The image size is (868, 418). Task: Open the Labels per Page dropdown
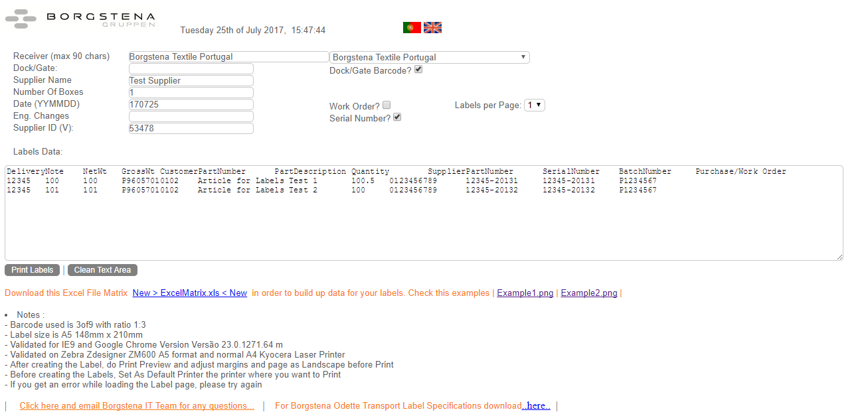click(534, 104)
